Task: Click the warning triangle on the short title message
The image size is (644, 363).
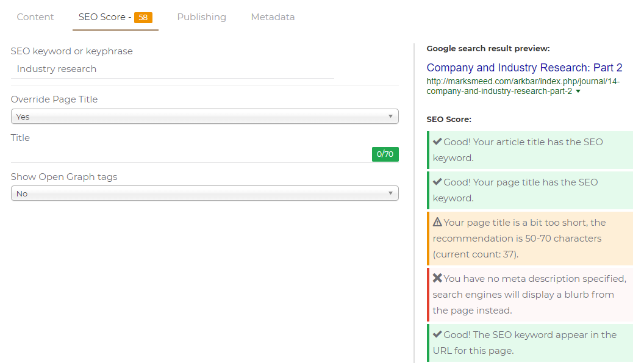Action: [438, 222]
